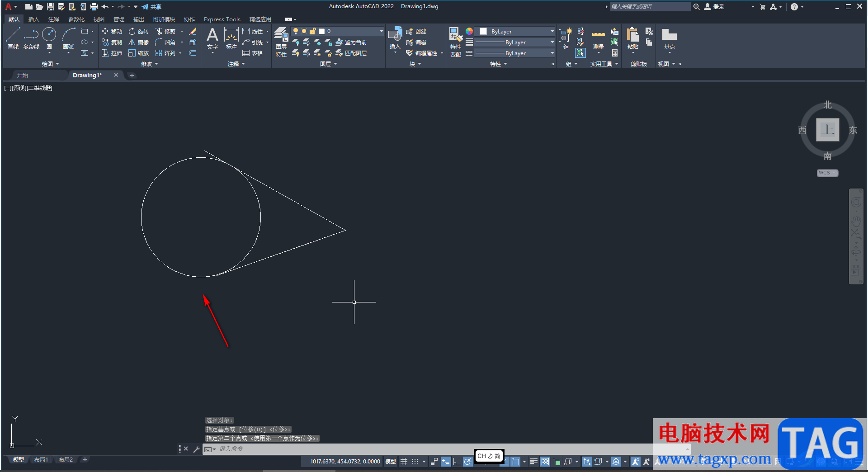Image resolution: width=868 pixels, height=472 pixels.
Task: Toggle dynamic input in status bar
Action: pos(446,462)
